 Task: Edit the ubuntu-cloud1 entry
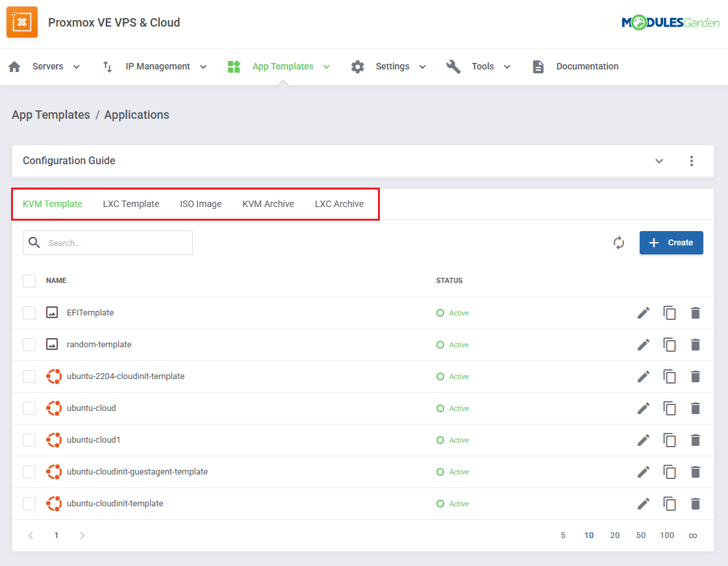pyautogui.click(x=644, y=440)
